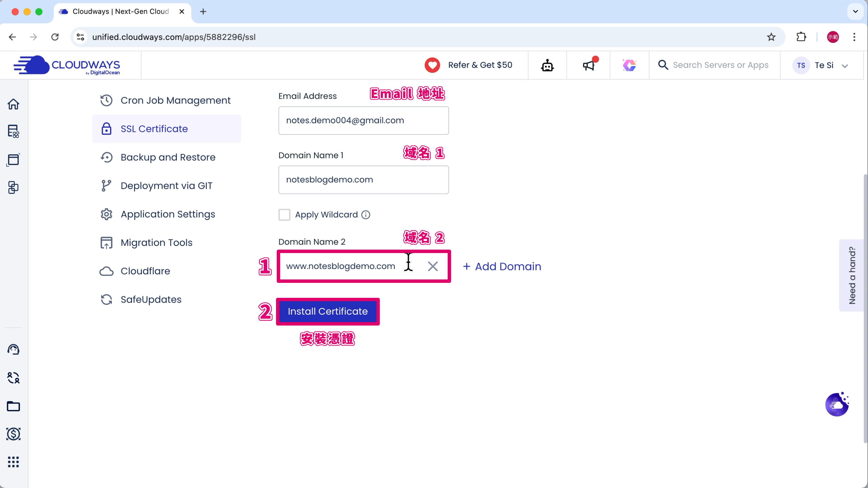This screenshot has width=868, height=488.
Task: Expand the Te Si account dropdown
Action: [845, 66]
